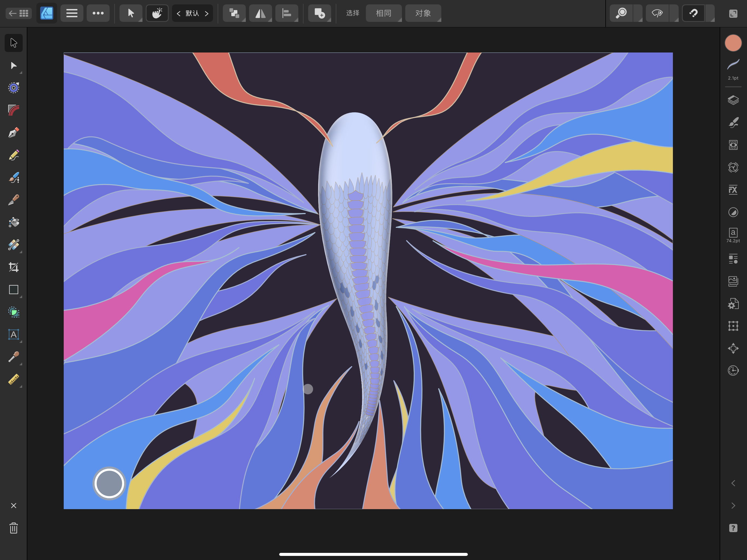Open the 默认 snapping preset dropdown
This screenshot has height=560, width=747.
click(x=192, y=13)
